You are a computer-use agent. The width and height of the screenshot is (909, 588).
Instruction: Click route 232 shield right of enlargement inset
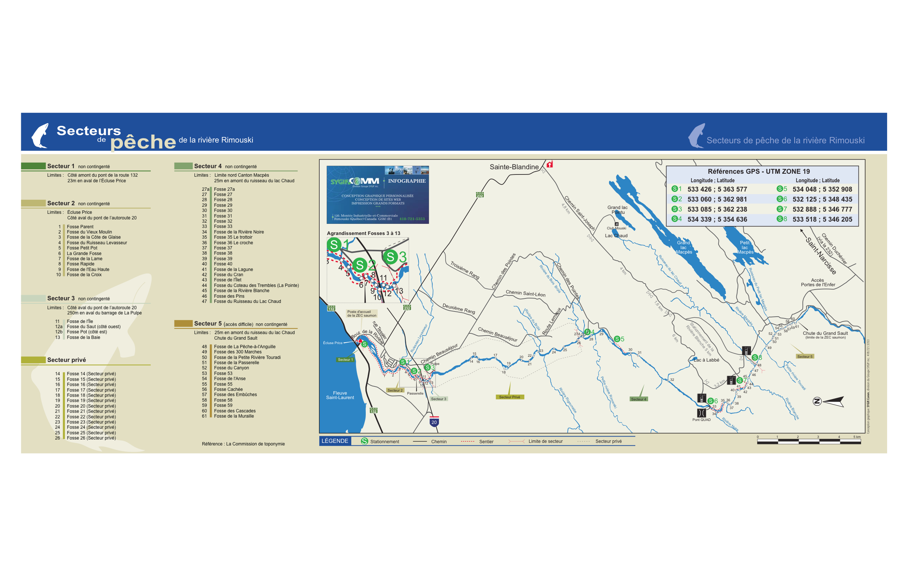407,307
